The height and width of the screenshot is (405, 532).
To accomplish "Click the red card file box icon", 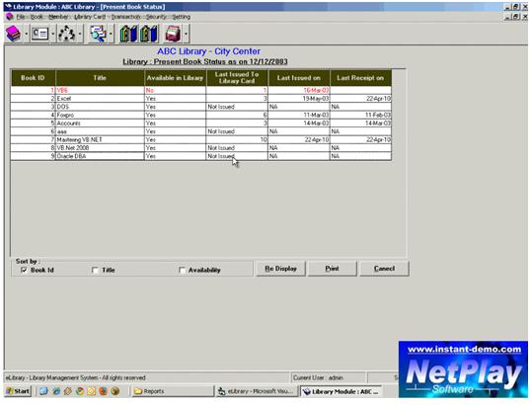I will point(173,34).
